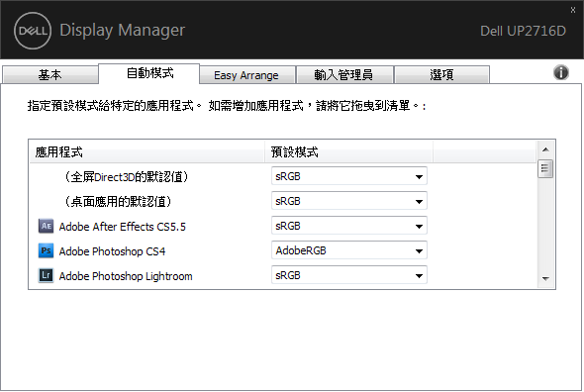Viewport: 584px width, 392px height.
Task: Open preset dropdown for Adobe Photoshop Lightroom
Action: pyautogui.click(x=349, y=275)
